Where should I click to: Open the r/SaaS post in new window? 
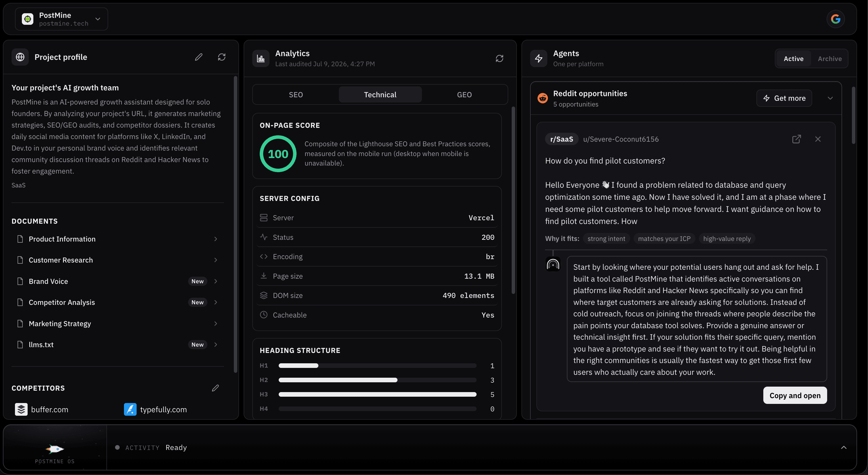796,139
